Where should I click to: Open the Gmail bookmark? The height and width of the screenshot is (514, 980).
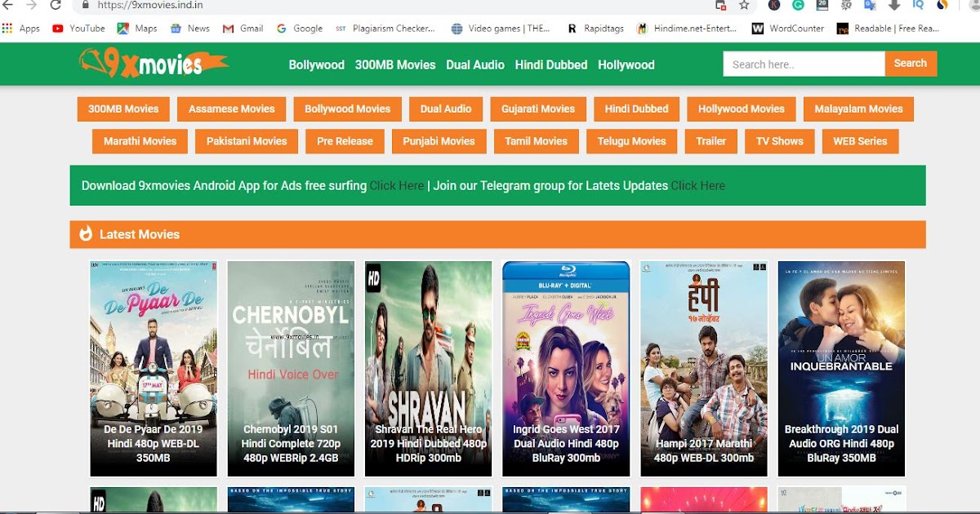243,28
